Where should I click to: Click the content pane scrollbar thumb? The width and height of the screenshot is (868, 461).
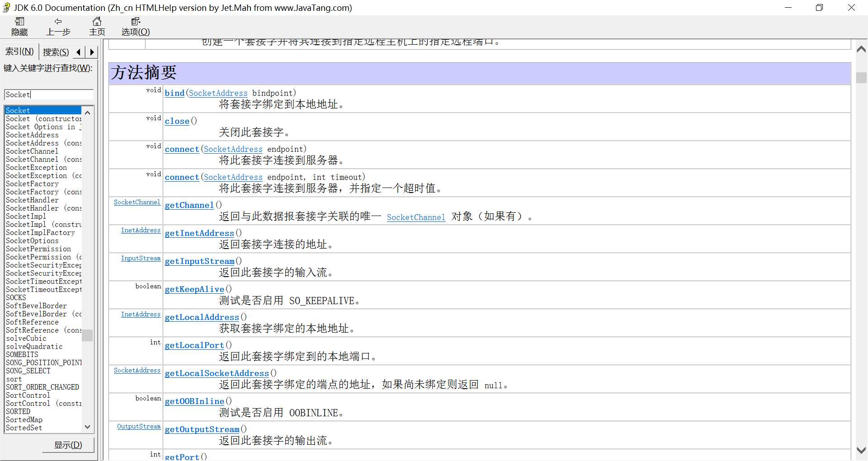coord(861,77)
